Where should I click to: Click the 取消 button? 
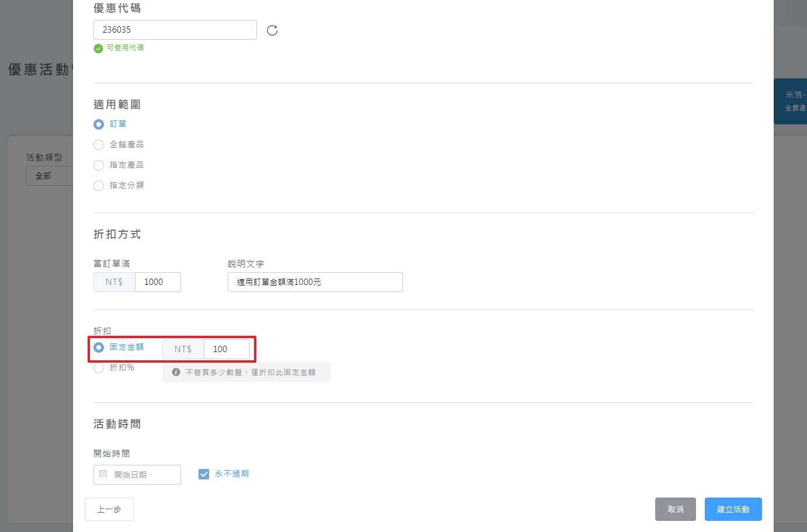[x=675, y=509]
